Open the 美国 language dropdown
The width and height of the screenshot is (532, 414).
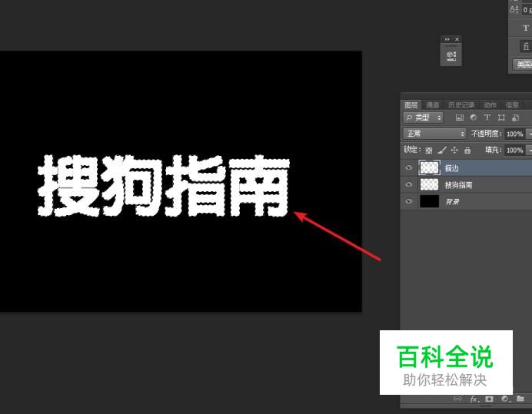point(523,64)
